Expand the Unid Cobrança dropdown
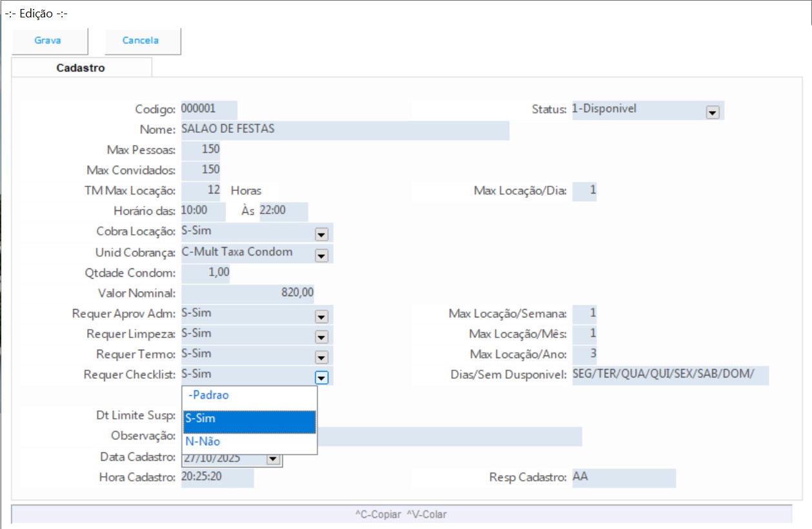The image size is (812, 529). coord(321,255)
